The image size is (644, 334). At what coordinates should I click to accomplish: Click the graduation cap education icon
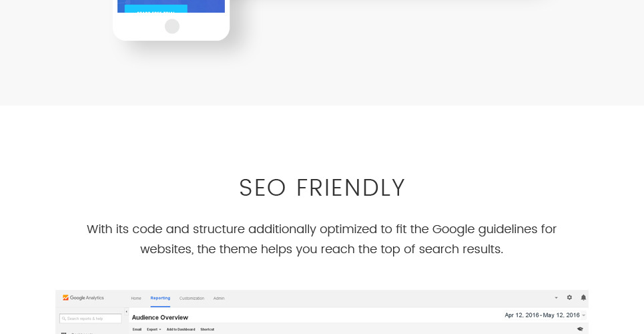point(580,329)
